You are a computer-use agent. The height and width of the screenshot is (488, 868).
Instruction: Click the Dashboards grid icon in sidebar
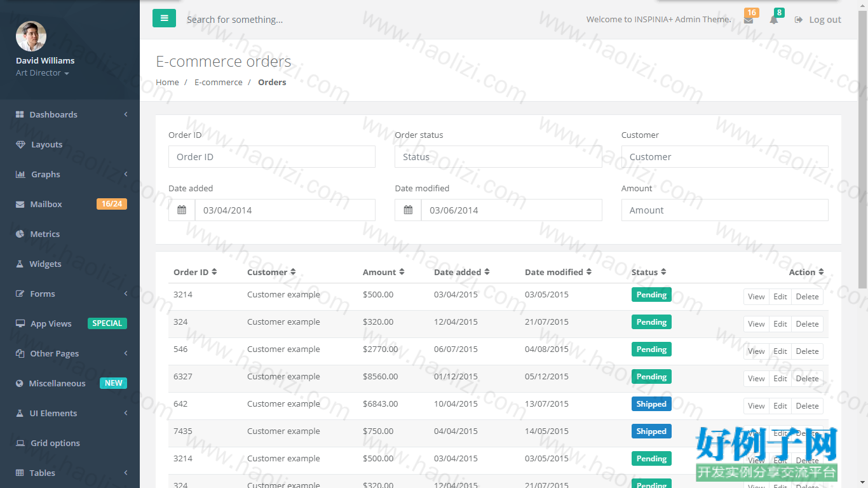coord(20,114)
